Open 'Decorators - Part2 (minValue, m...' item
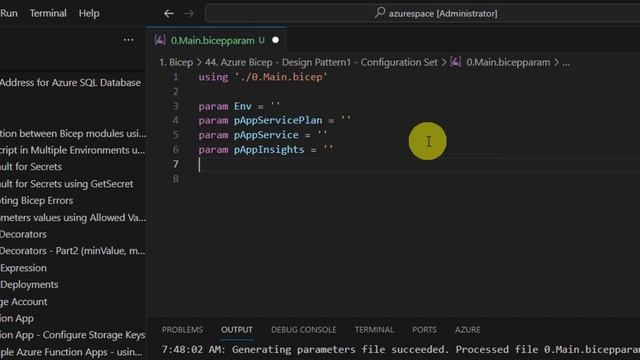This screenshot has width=640, height=360. (73, 251)
